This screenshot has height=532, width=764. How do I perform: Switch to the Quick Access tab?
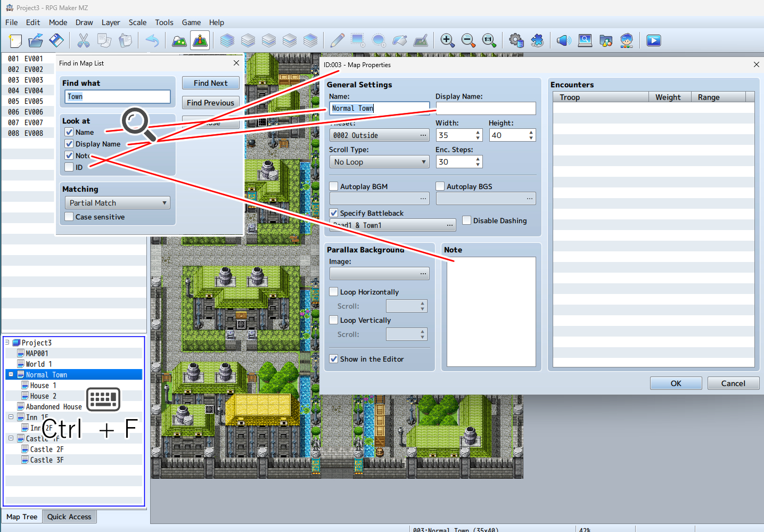tap(69, 517)
